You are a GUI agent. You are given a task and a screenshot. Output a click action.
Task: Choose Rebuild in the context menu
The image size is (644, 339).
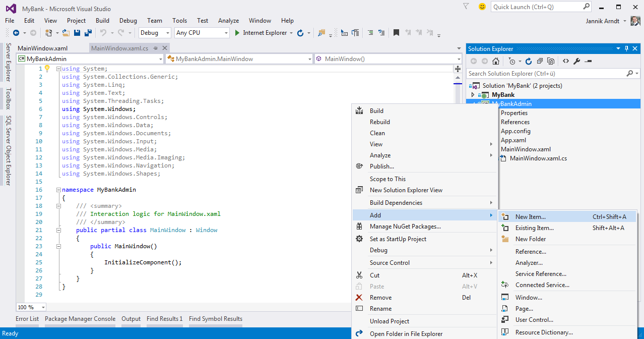click(425, 122)
